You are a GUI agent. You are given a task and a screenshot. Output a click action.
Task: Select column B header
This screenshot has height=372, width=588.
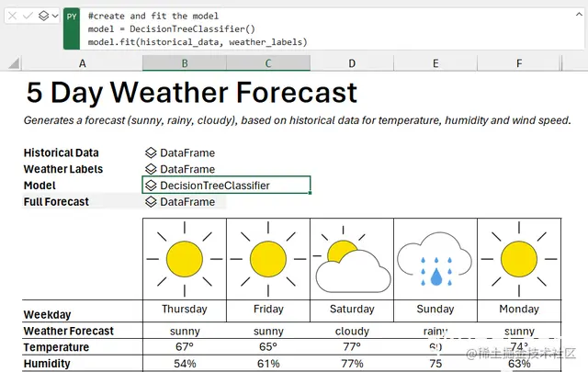tap(185, 63)
